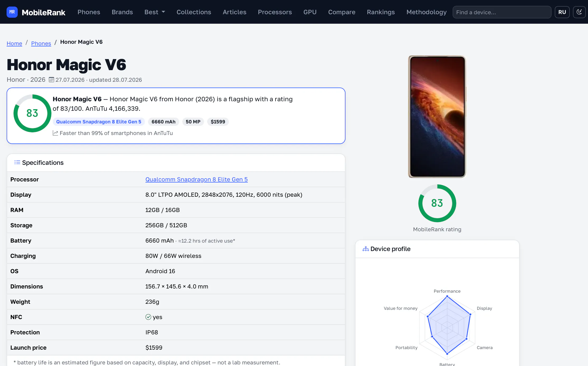Open the GPU nav item
588x366 pixels.
pos(310,12)
